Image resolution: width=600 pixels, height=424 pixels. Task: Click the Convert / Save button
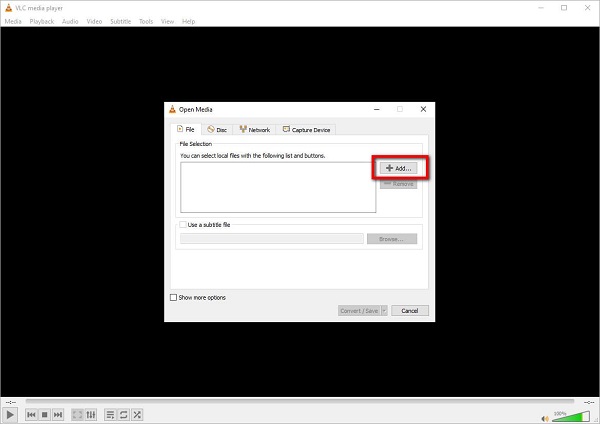click(359, 311)
